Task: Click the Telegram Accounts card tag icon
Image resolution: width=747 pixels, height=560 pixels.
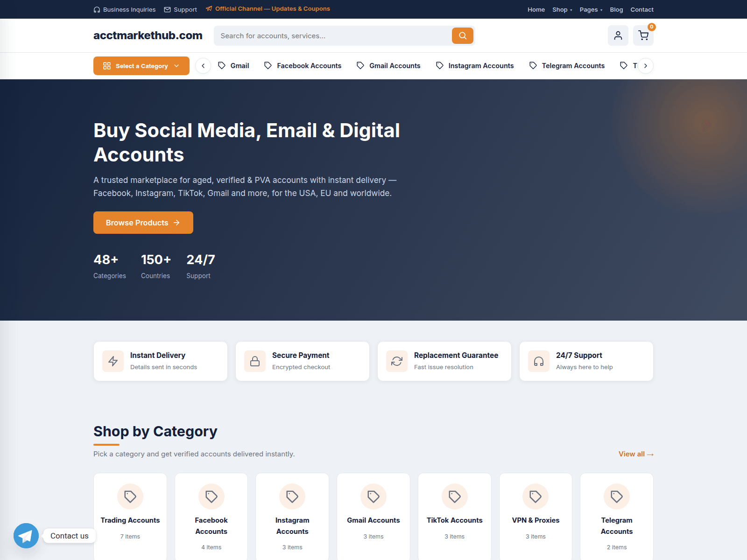Action: coord(617,497)
